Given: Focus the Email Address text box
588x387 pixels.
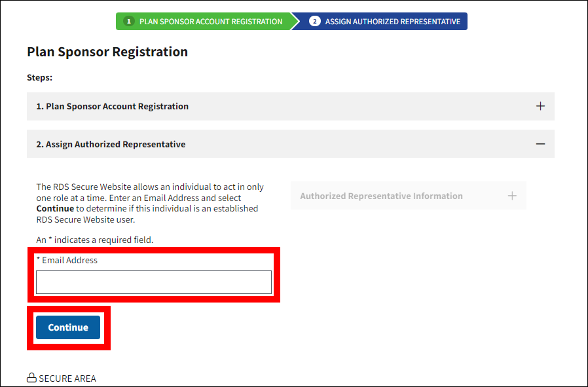Looking at the screenshot, I should 153,282.
